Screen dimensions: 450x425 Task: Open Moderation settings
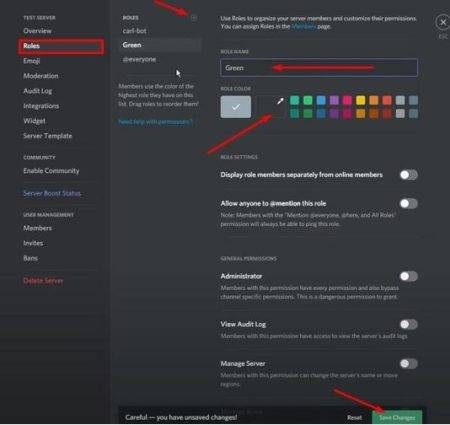click(x=41, y=76)
